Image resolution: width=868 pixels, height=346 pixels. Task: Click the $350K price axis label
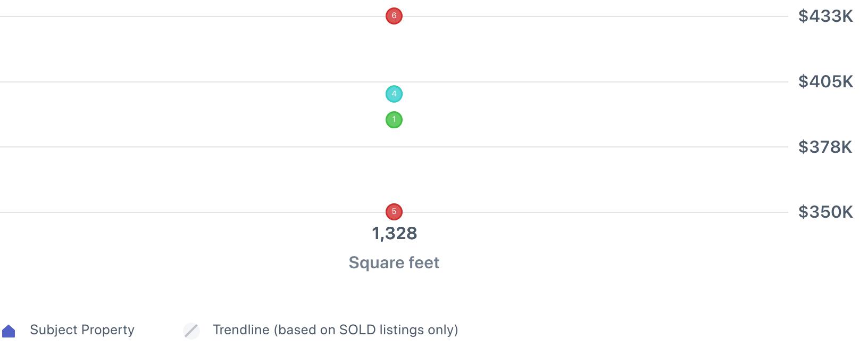(x=825, y=212)
